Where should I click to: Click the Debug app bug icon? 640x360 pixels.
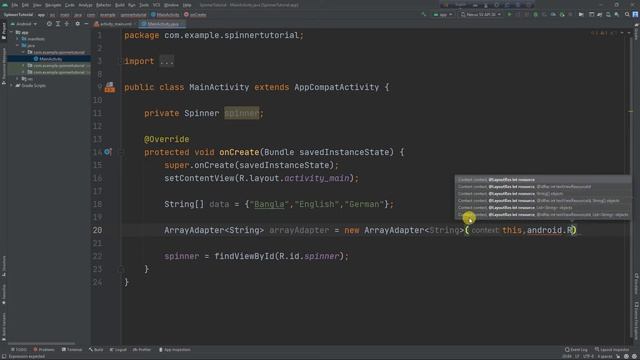pyautogui.click(x=536, y=15)
